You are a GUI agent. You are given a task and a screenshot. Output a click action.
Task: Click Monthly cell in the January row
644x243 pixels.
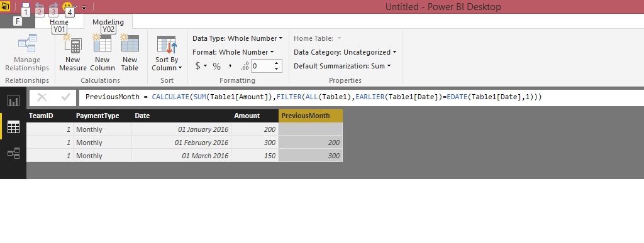(103, 129)
